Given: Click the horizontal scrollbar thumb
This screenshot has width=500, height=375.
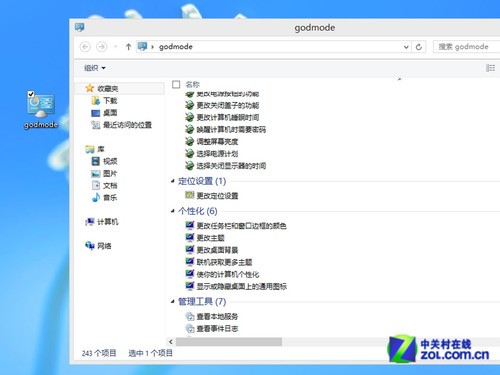Looking at the screenshot, I should tap(229, 342).
